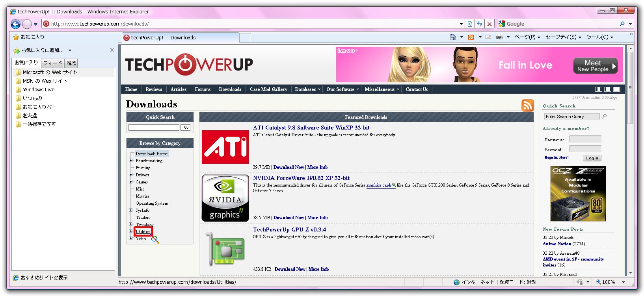The image size is (644, 296).
Task: Open the セーフティ(S) menu dropdown
Action: (x=563, y=37)
